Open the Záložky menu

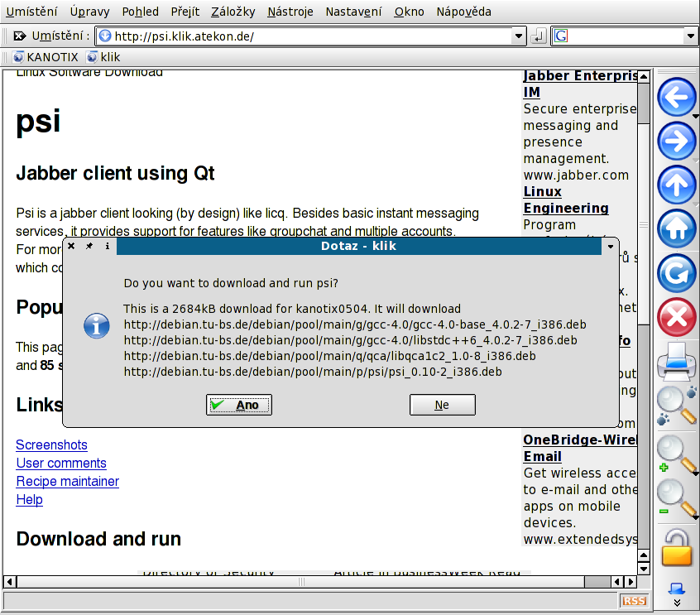(233, 12)
